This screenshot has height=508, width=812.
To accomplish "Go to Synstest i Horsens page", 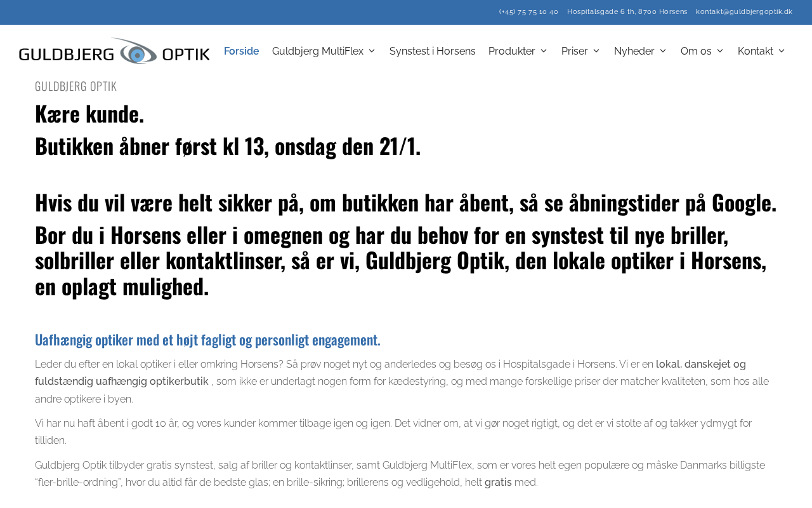I will tap(433, 51).
